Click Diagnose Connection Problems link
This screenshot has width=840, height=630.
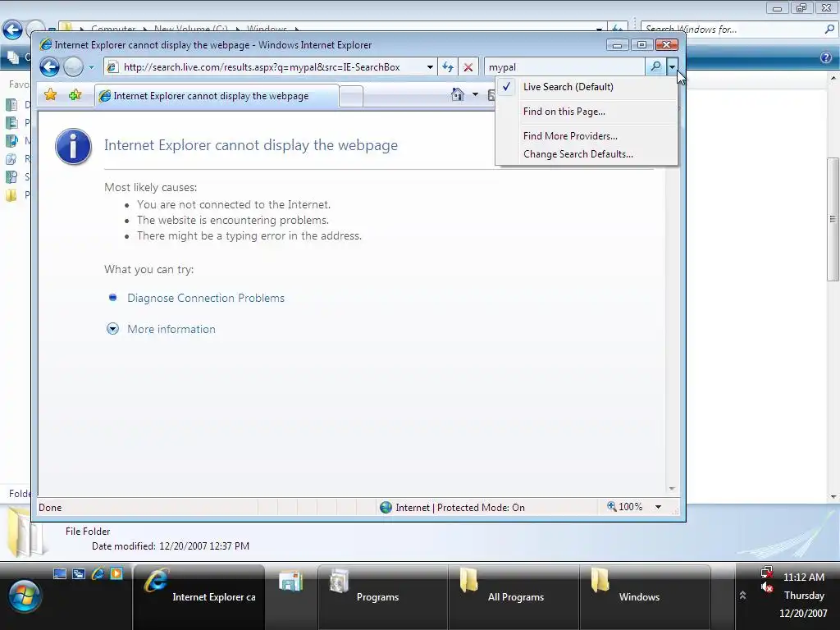coord(206,298)
